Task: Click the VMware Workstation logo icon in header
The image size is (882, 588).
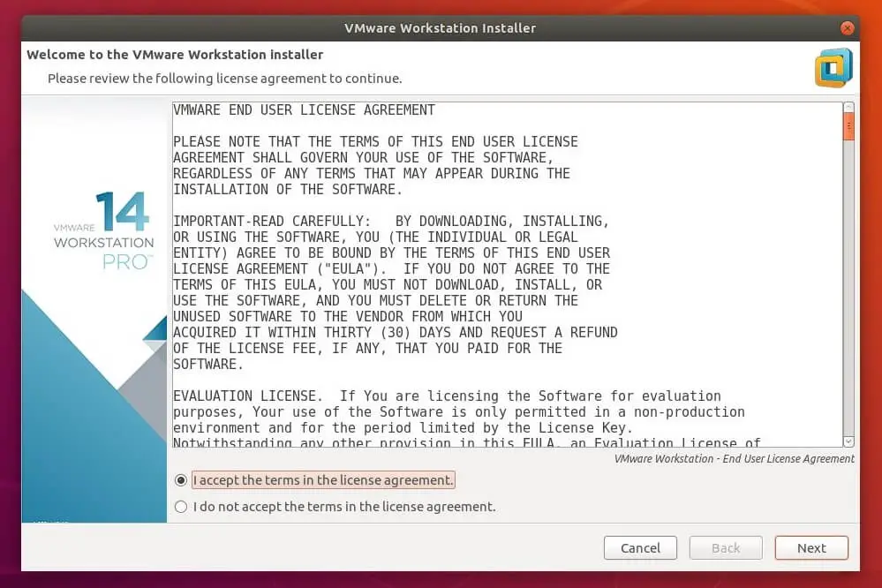Action: click(833, 67)
